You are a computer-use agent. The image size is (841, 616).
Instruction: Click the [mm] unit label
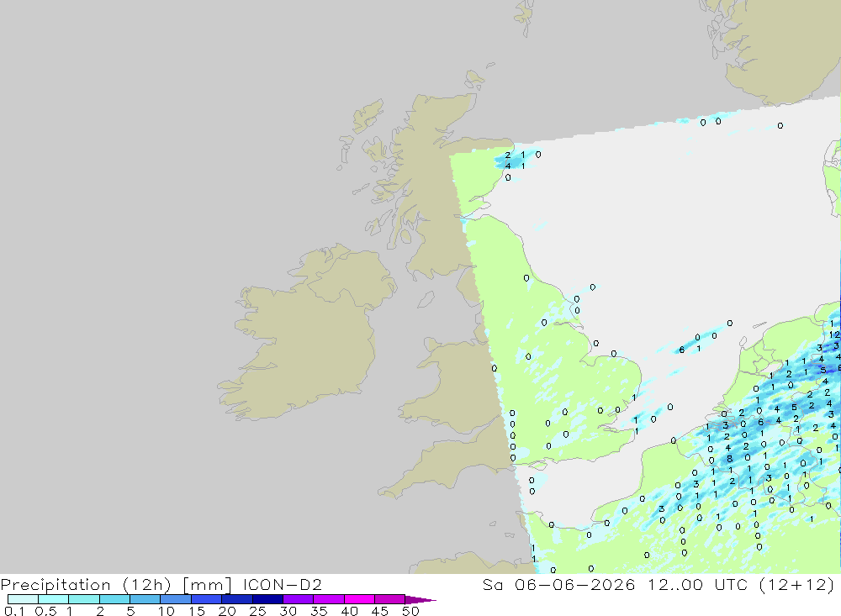[207, 584]
